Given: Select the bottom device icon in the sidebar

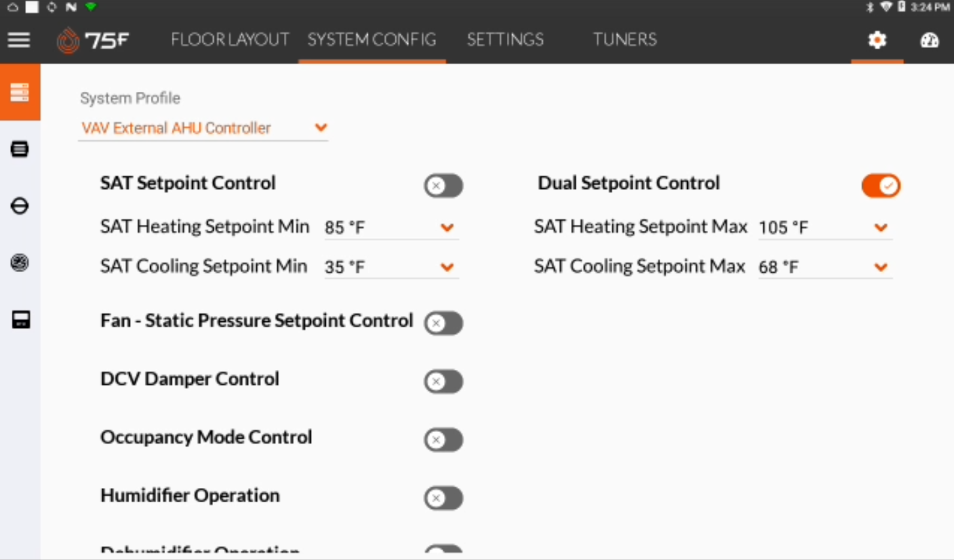Looking at the screenshot, I should pyautogui.click(x=20, y=320).
